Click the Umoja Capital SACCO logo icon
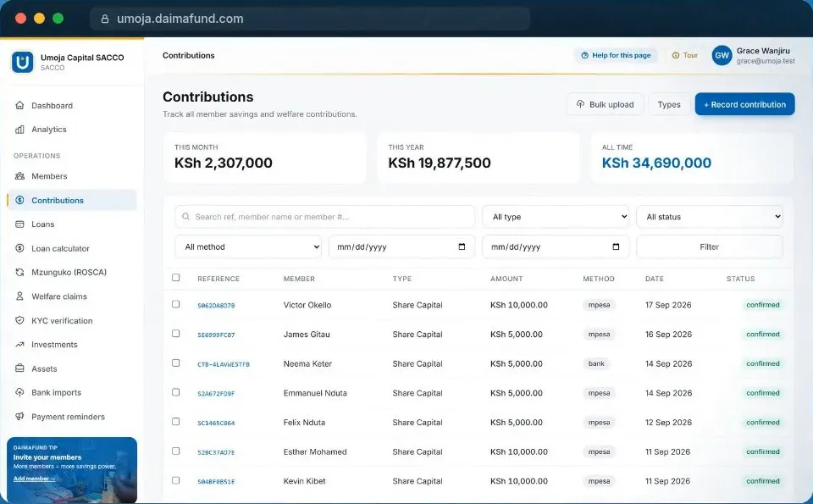The image size is (813, 504). [x=22, y=62]
